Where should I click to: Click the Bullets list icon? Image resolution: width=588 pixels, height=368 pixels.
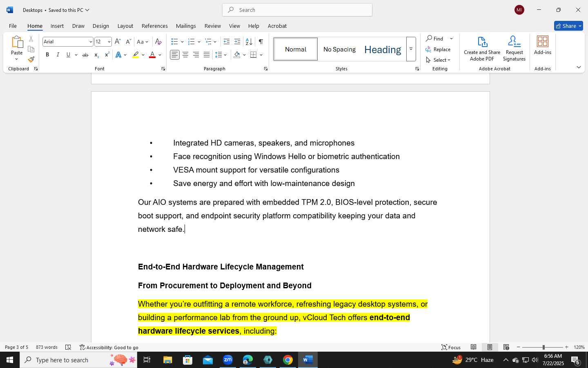tap(175, 42)
